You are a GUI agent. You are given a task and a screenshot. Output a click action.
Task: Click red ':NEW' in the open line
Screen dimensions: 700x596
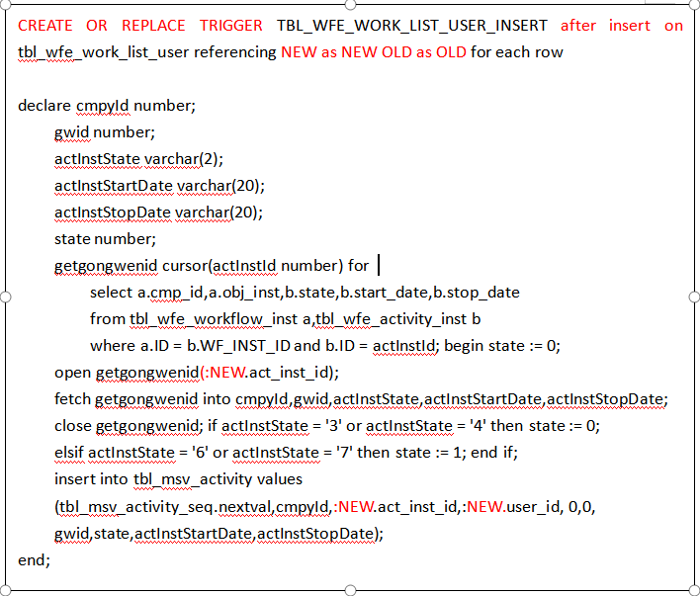(223, 373)
